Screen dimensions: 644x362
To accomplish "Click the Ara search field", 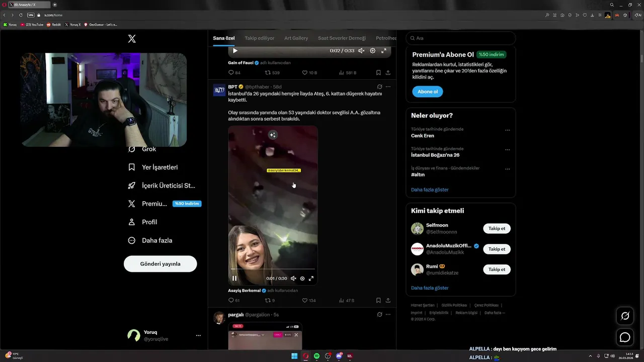I will click(x=460, y=38).
